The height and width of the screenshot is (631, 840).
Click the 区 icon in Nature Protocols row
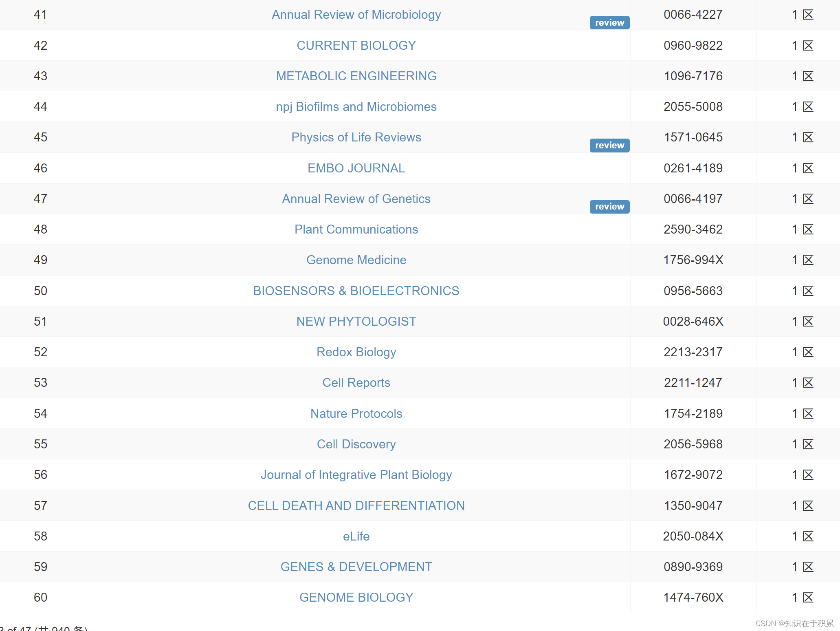[808, 413]
